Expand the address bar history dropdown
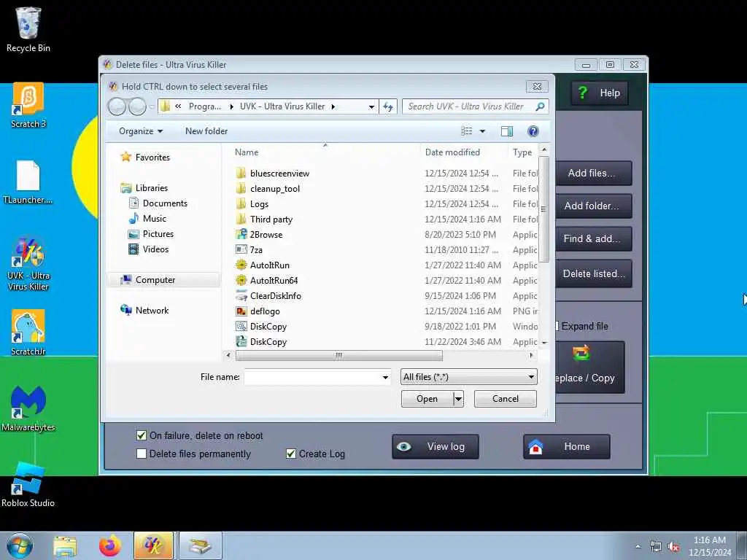The width and height of the screenshot is (747, 560). point(371,107)
